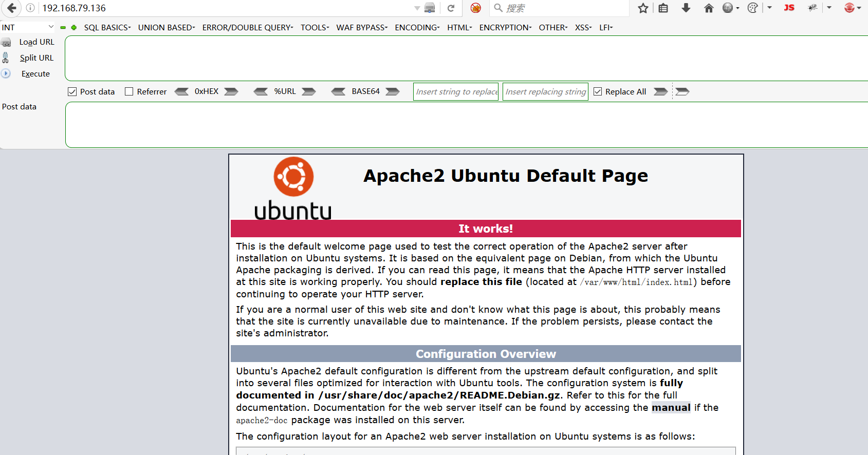
Task: Open the ENCRYPTION menu
Action: click(x=506, y=27)
